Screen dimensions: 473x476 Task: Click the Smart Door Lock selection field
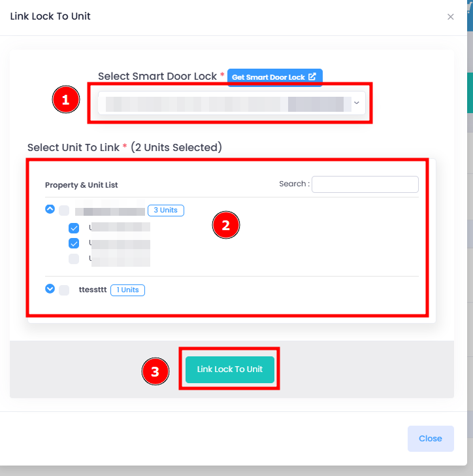[232, 103]
